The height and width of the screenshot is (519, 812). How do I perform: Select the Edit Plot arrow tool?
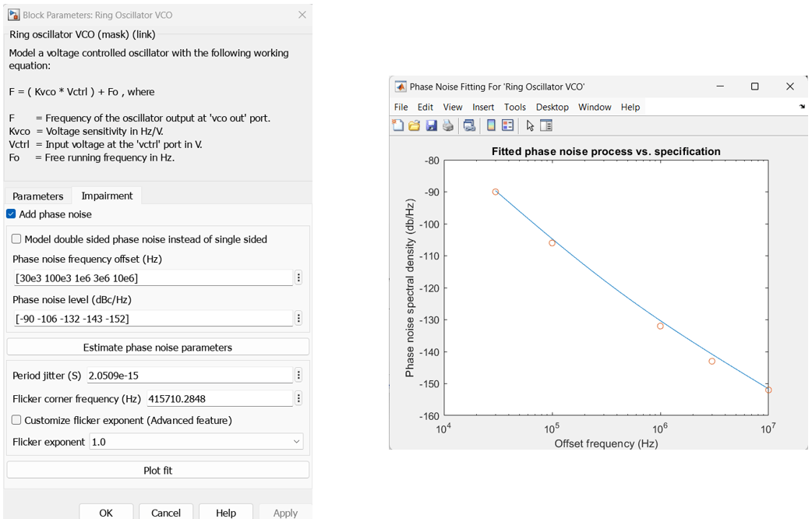click(530, 125)
